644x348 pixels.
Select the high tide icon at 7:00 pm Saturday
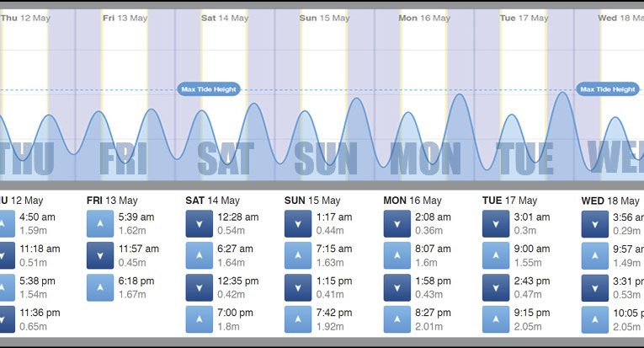click(x=200, y=319)
